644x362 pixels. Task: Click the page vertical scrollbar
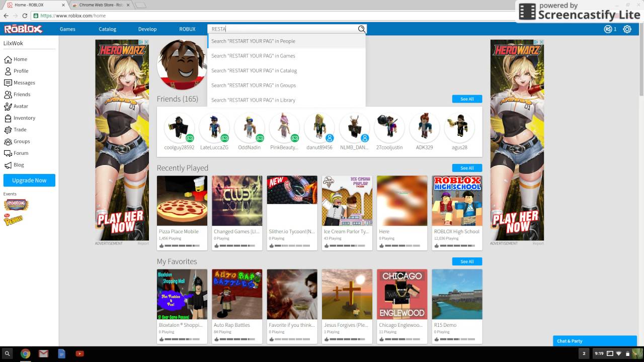(641, 65)
